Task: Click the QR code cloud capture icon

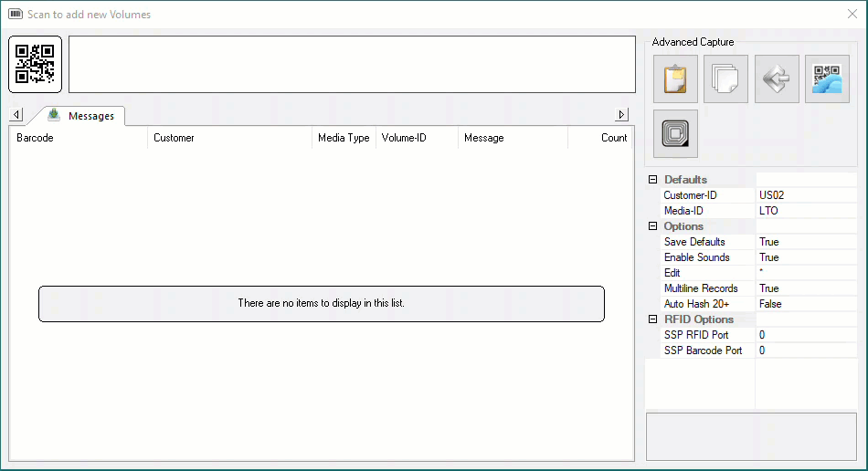Action: (x=827, y=78)
